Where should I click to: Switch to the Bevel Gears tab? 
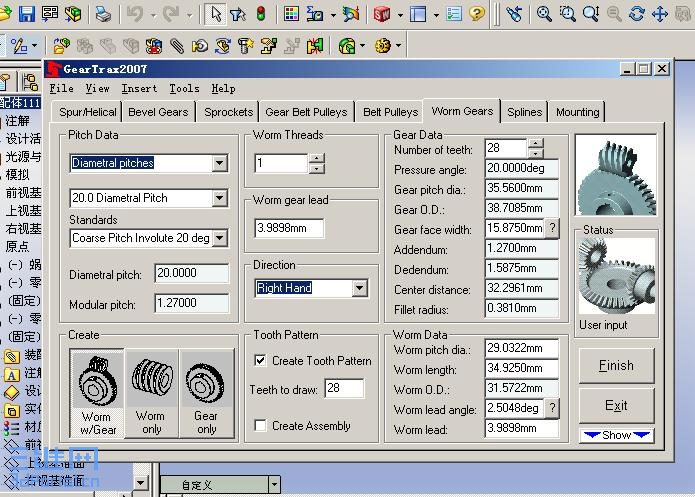[x=158, y=112]
